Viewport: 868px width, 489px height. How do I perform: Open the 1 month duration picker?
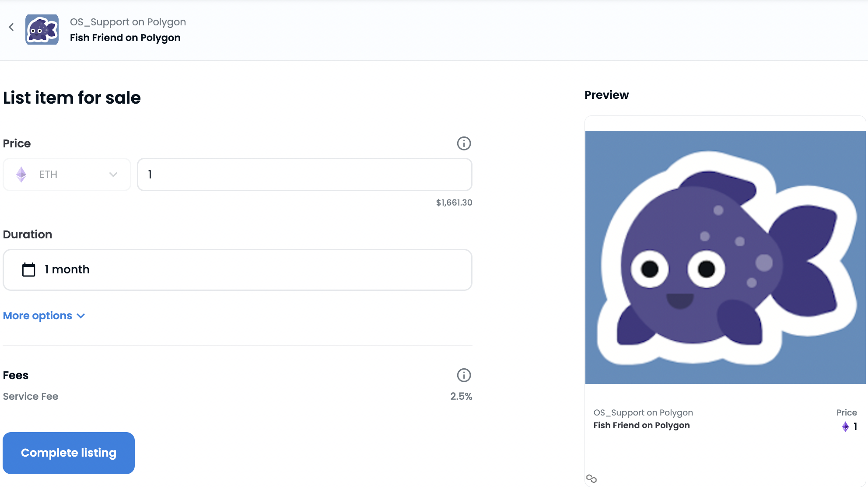(238, 270)
